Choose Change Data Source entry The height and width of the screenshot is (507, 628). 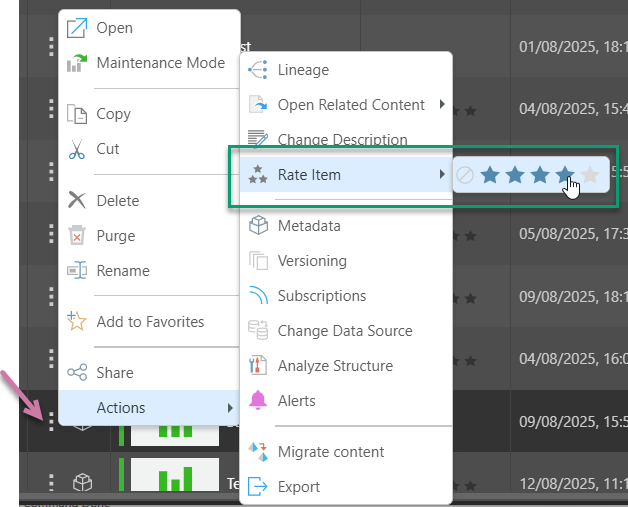pyautogui.click(x=344, y=331)
